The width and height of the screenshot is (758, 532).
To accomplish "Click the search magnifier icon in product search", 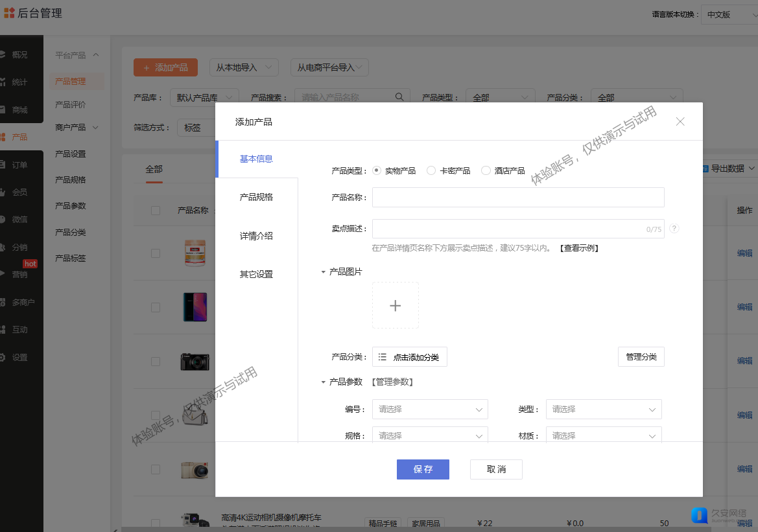I will pyautogui.click(x=400, y=97).
